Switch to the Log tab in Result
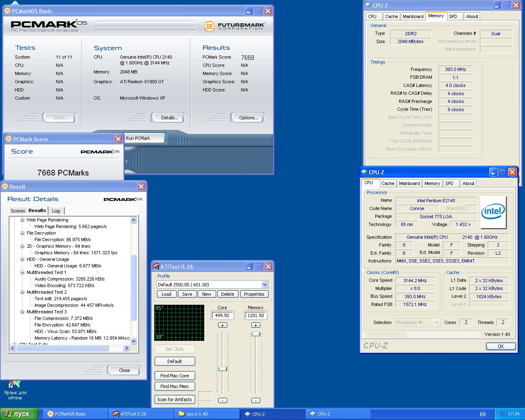Screen dimensions: 525x420 pos(56,211)
